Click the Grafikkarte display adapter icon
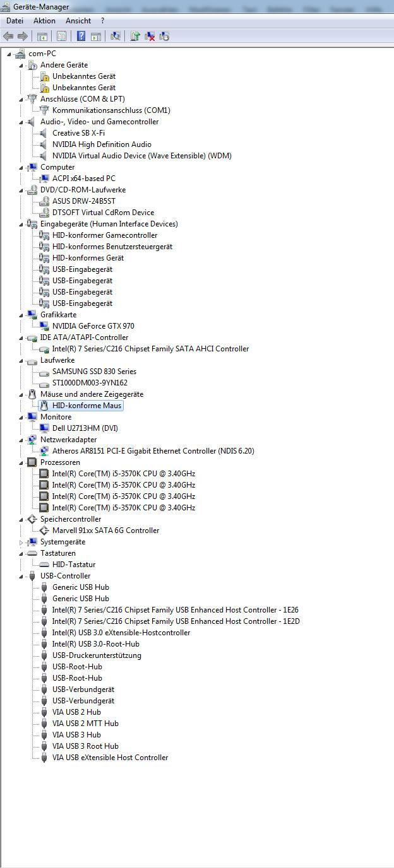 (x=32, y=315)
